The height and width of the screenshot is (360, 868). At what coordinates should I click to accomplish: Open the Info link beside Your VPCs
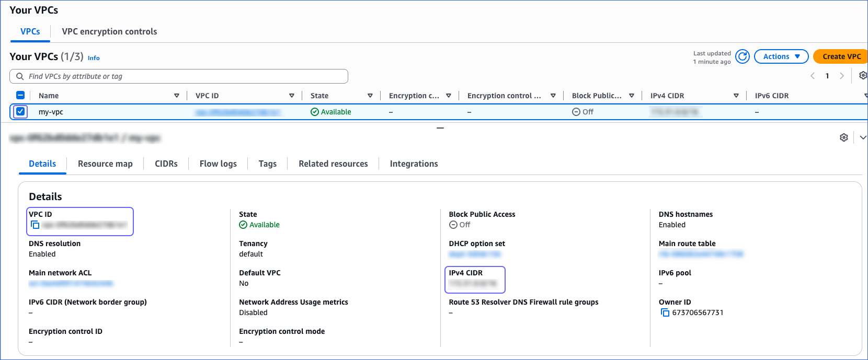[94, 58]
